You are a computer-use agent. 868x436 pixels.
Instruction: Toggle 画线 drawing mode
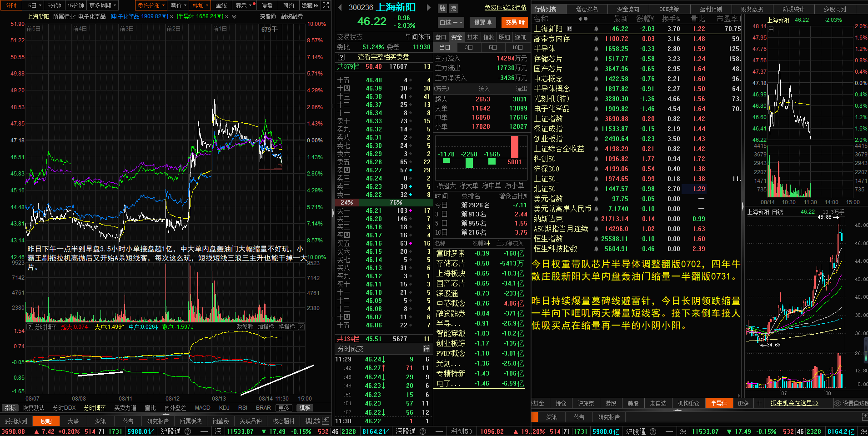[x=221, y=5]
